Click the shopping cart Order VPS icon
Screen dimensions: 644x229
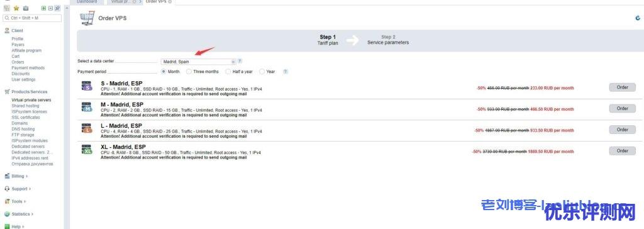[87, 18]
